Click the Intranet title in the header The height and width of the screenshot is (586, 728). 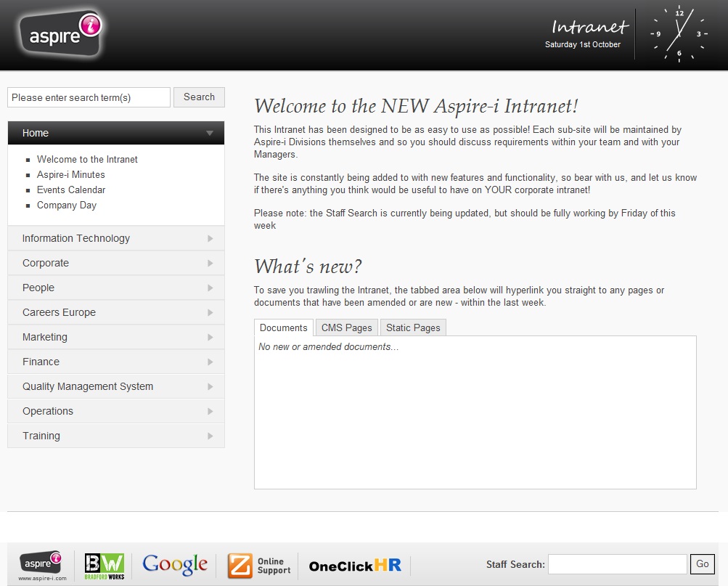pos(589,26)
